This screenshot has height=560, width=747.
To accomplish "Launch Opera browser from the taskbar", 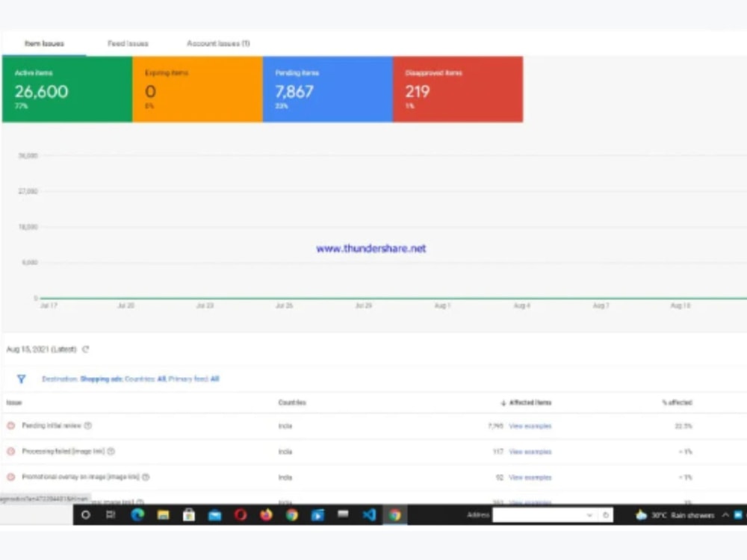I will (x=241, y=514).
